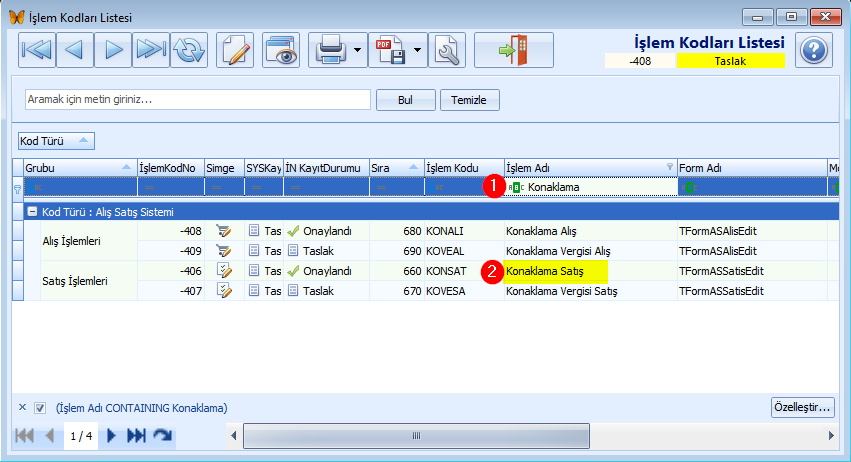Click the exit door icon
This screenshot has width=851, height=462.
point(514,50)
